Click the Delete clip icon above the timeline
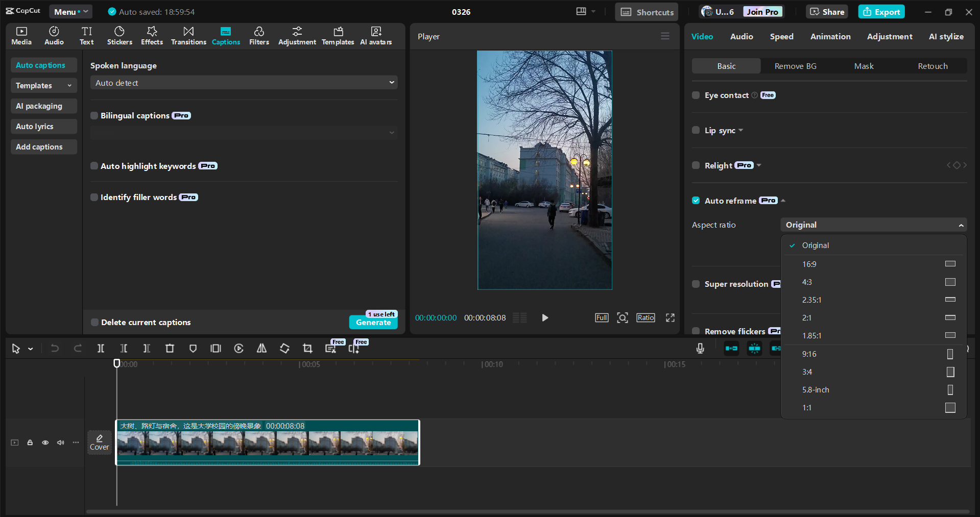 click(x=170, y=348)
